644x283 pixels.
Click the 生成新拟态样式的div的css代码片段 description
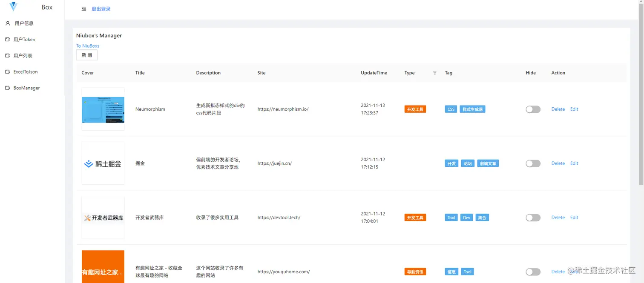click(221, 109)
